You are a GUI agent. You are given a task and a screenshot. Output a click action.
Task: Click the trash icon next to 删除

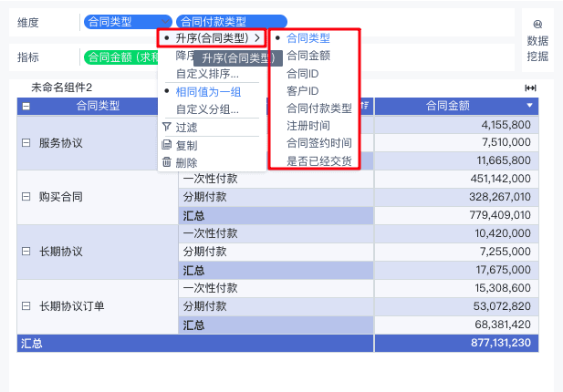[x=167, y=162]
